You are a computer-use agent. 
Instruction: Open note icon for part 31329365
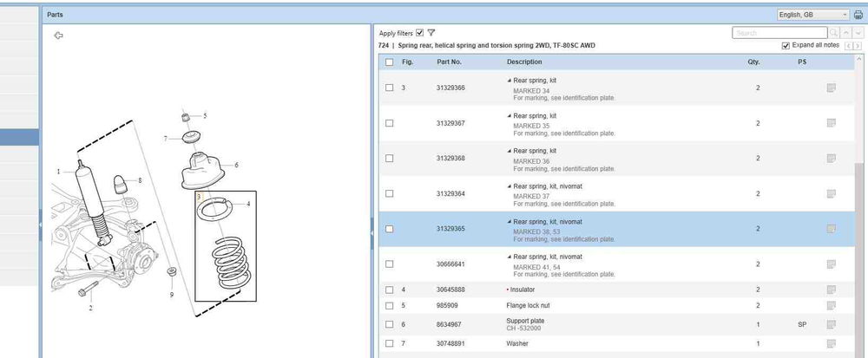[x=831, y=229]
